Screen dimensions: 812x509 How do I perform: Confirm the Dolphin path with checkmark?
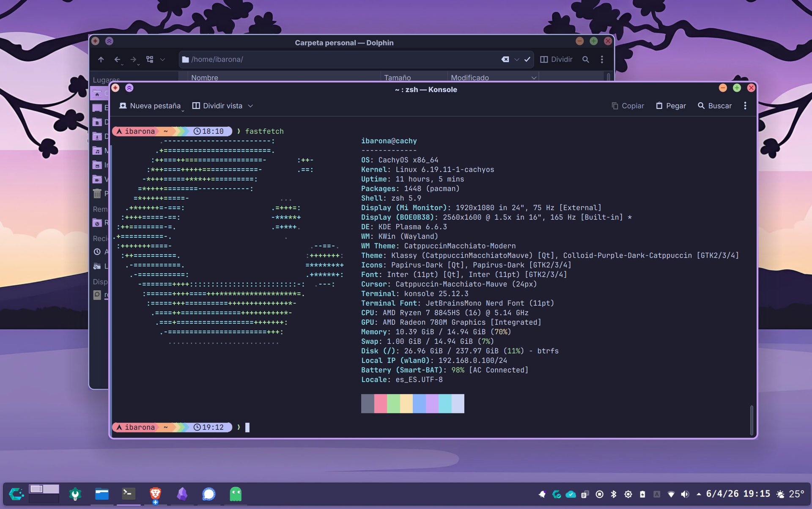pos(527,60)
